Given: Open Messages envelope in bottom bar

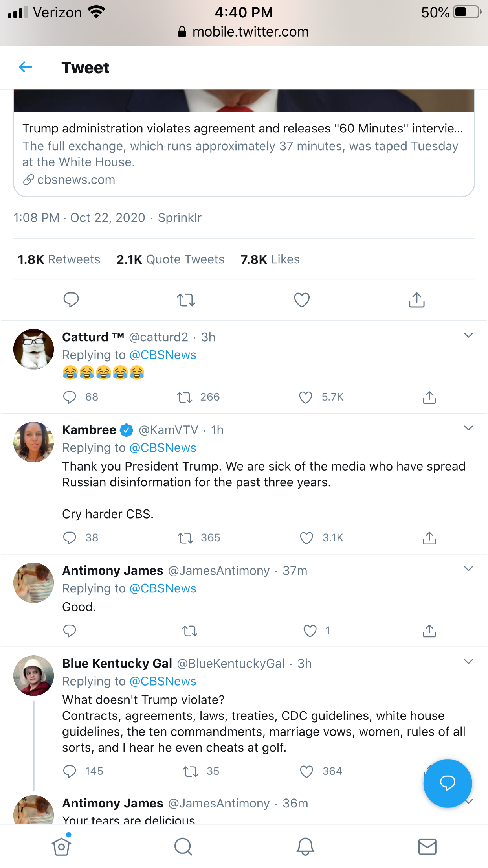Looking at the screenshot, I should pyautogui.click(x=427, y=846).
